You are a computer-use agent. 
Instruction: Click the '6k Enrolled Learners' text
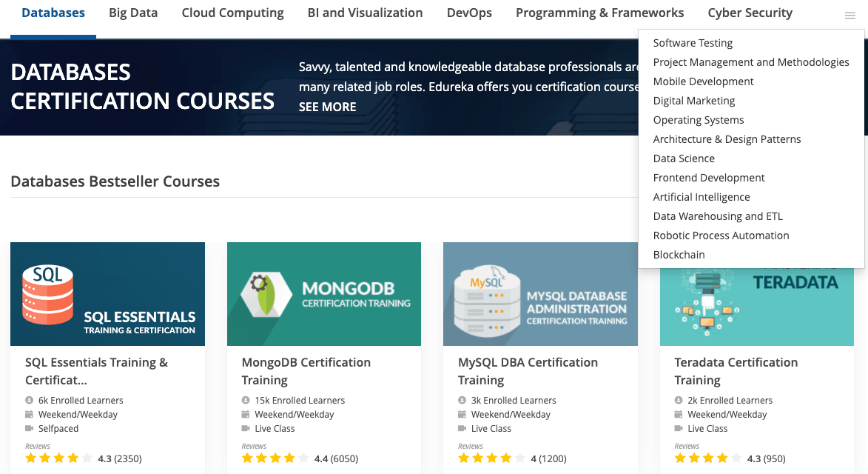pyautogui.click(x=81, y=401)
